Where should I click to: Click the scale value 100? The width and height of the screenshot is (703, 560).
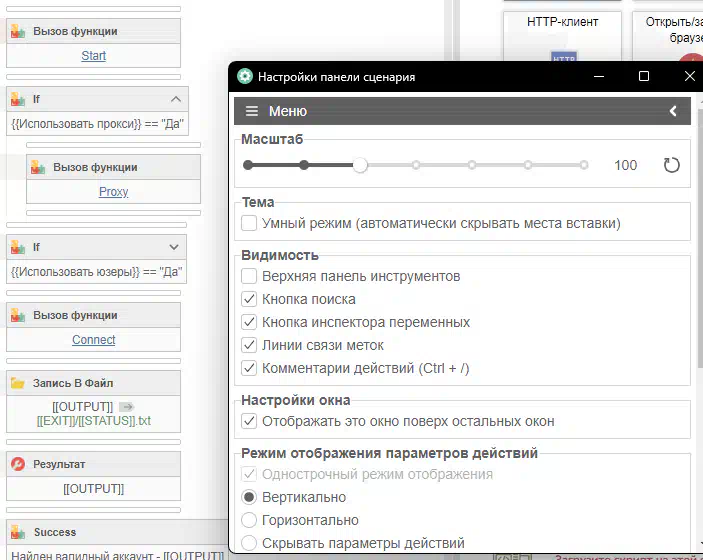tap(625, 165)
